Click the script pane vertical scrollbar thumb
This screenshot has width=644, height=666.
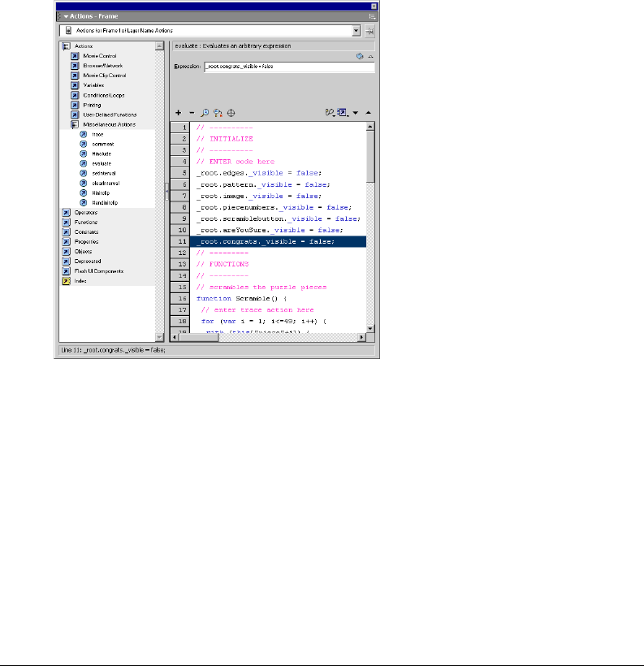click(x=370, y=156)
